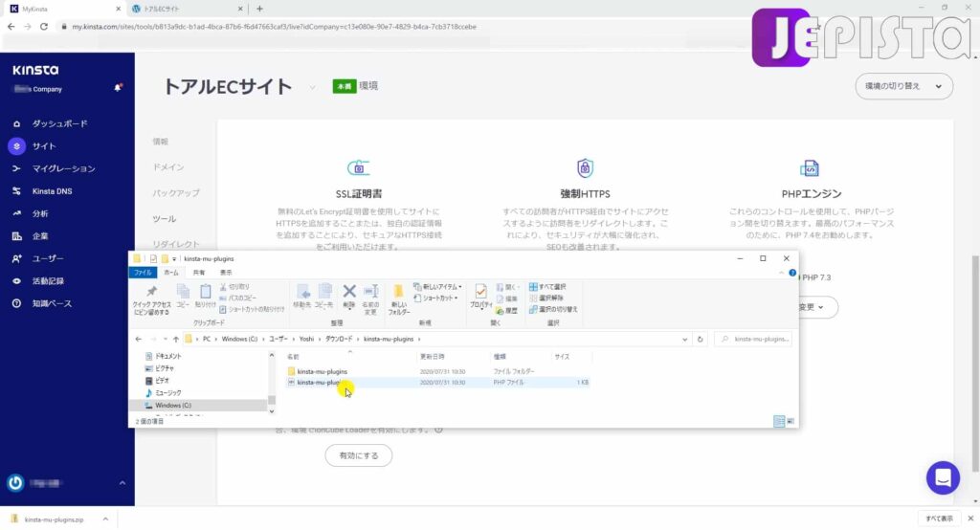Click the notification bell in Kinsta sidebar

(118, 88)
